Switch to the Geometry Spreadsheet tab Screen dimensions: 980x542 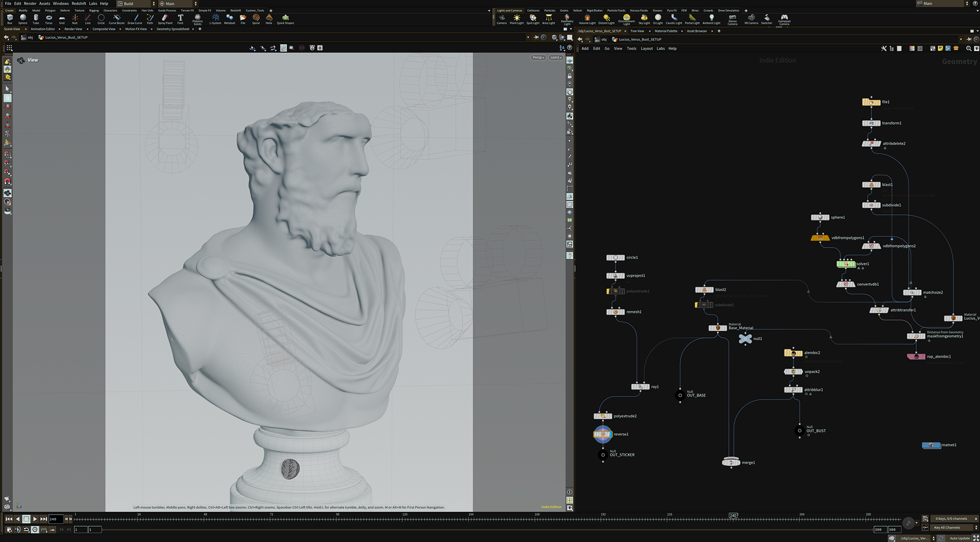pos(173,29)
